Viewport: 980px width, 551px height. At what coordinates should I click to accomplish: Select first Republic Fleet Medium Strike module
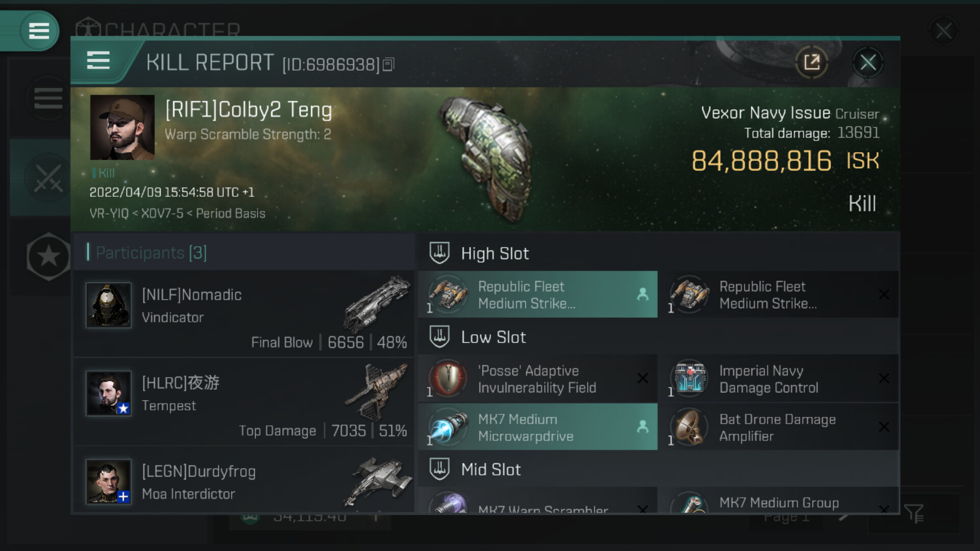(x=537, y=294)
